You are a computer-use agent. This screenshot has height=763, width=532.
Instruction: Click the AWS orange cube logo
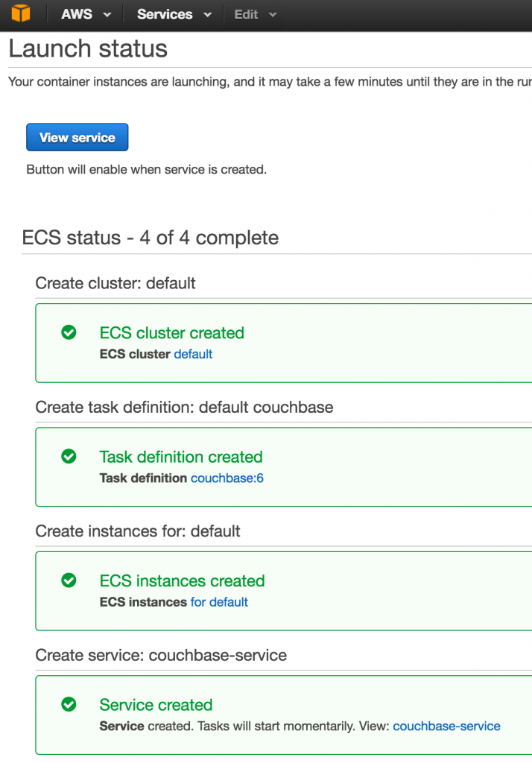coord(21,14)
